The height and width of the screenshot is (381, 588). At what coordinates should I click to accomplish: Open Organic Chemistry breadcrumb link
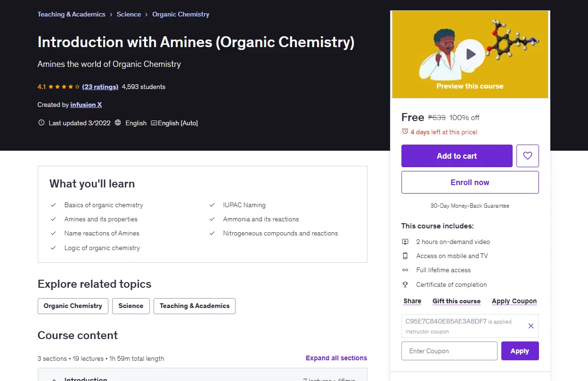[x=180, y=14]
